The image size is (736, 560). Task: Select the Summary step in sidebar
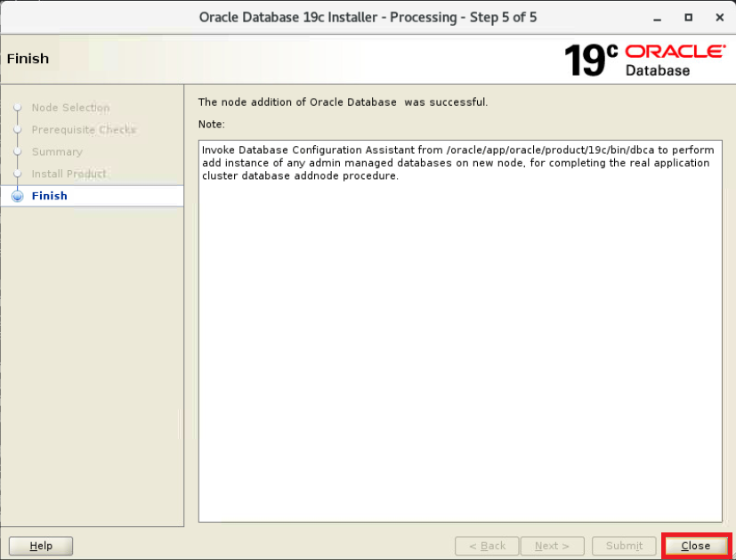57,151
